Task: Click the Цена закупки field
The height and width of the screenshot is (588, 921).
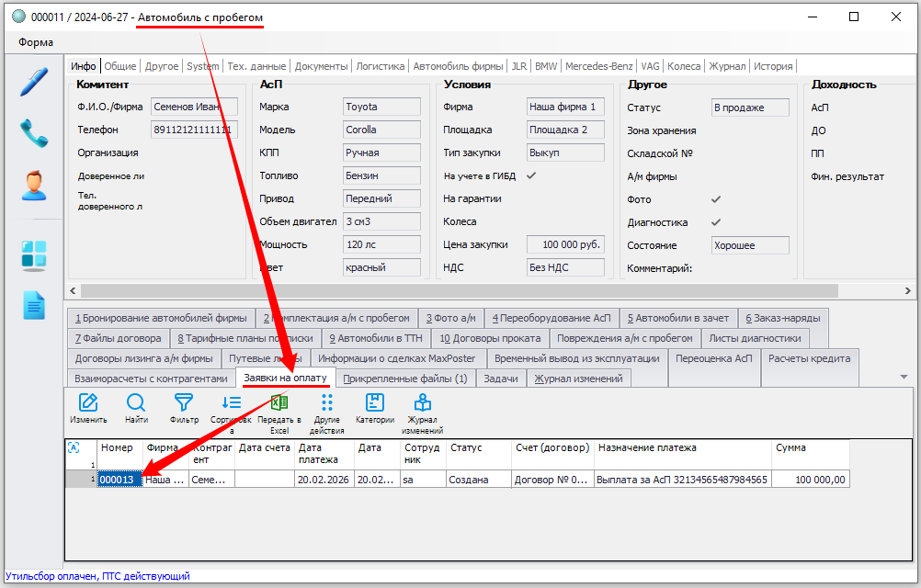Action: point(565,244)
